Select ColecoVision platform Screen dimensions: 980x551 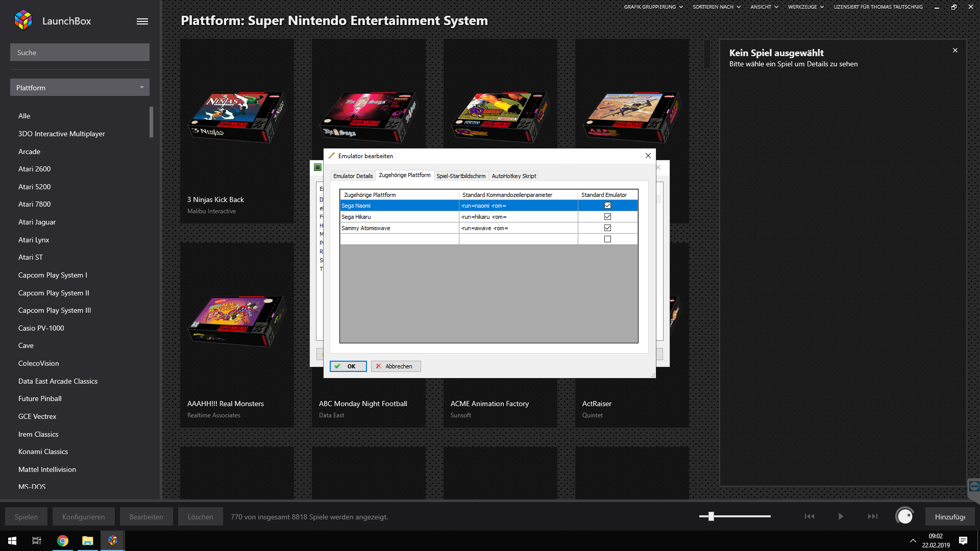39,363
